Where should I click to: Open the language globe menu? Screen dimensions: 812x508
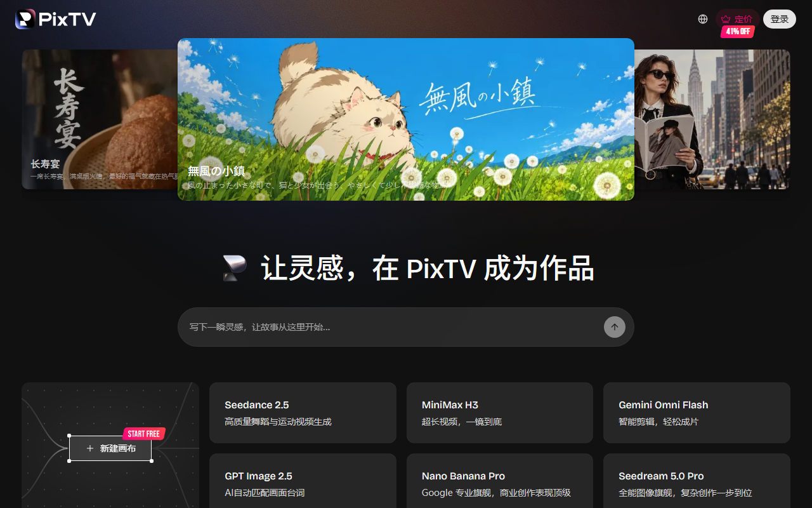(x=703, y=19)
